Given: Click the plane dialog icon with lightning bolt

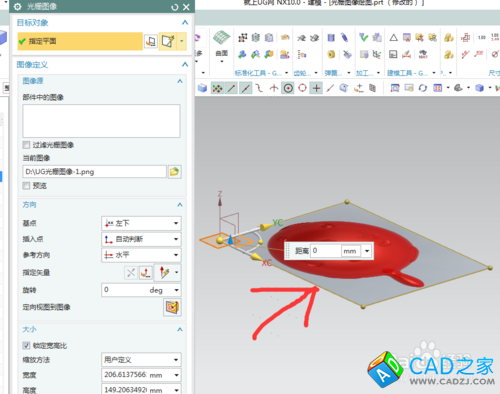Looking at the screenshot, I should tap(168, 41).
